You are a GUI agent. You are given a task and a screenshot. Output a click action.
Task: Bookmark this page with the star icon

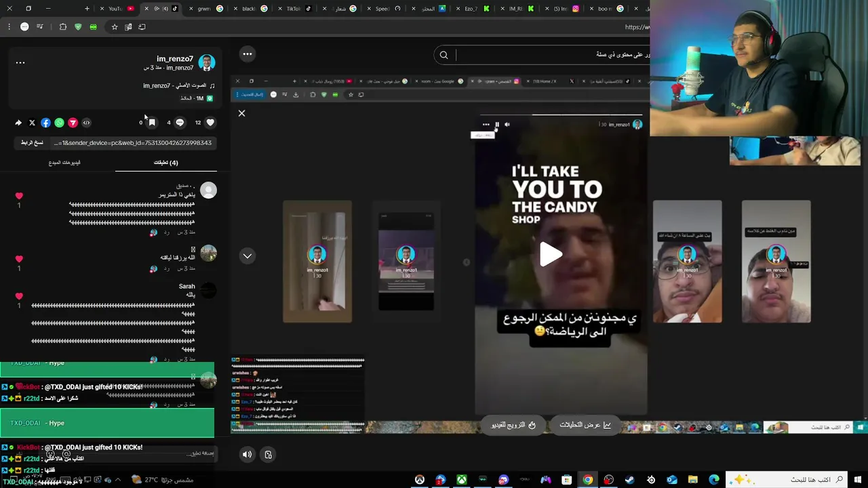[x=115, y=27]
